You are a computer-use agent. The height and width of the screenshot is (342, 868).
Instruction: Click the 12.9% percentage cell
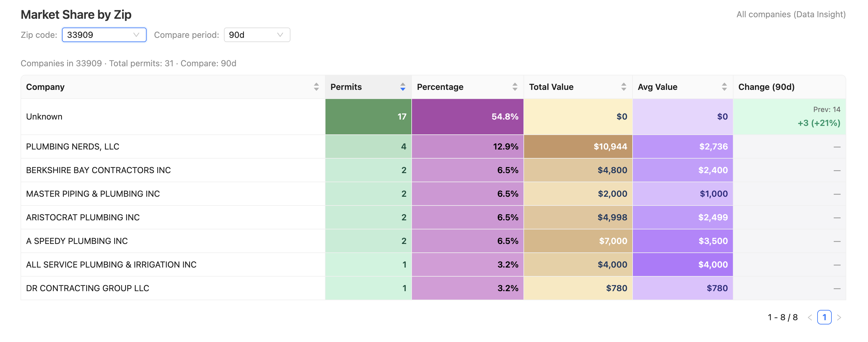tap(467, 146)
